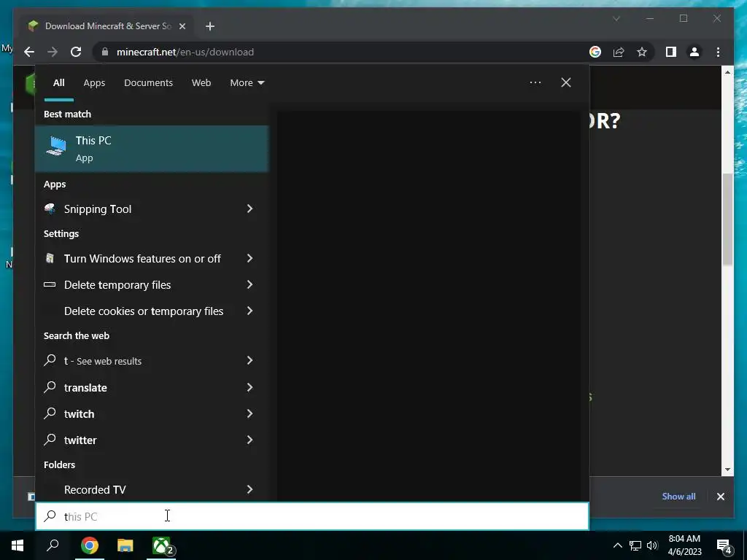The height and width of the screenshot is (560, 747).
Task: Click Turn Windows features settings icon
Action: 50,258
